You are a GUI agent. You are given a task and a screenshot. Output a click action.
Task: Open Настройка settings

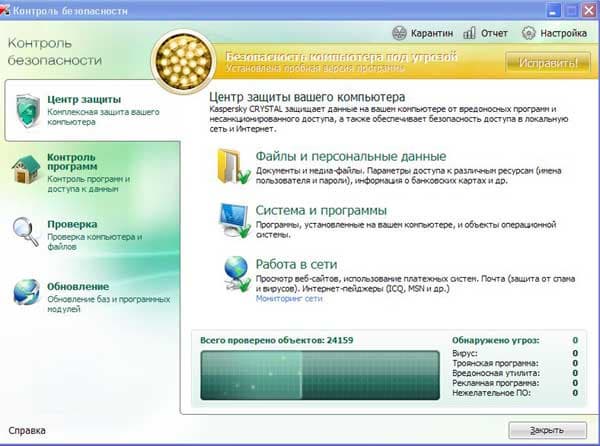[554, 33]
